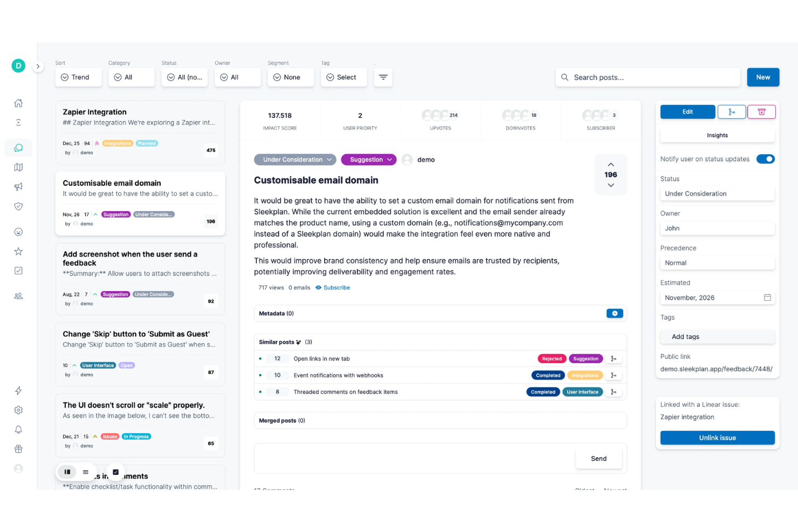Open the settings gear icon
The width and height of the screenshot is (798, 532).
[18, 410]
